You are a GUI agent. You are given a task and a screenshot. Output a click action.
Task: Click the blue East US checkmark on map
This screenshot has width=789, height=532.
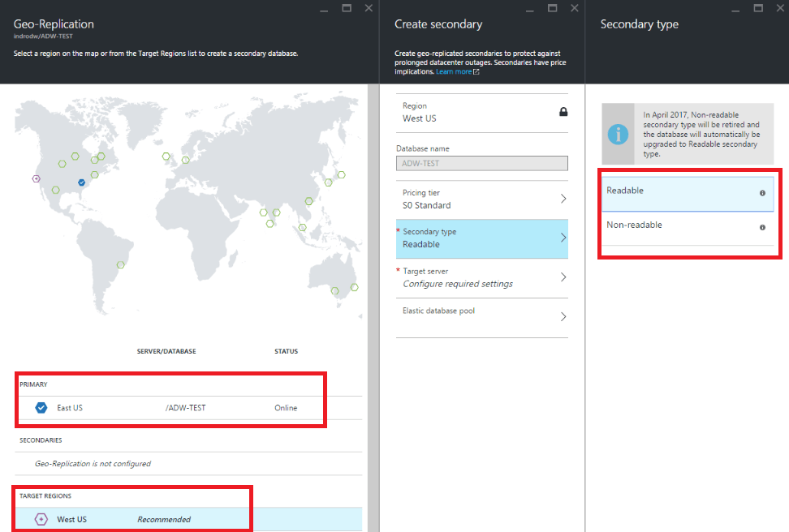pyautogui.click(x=80, y=182)
